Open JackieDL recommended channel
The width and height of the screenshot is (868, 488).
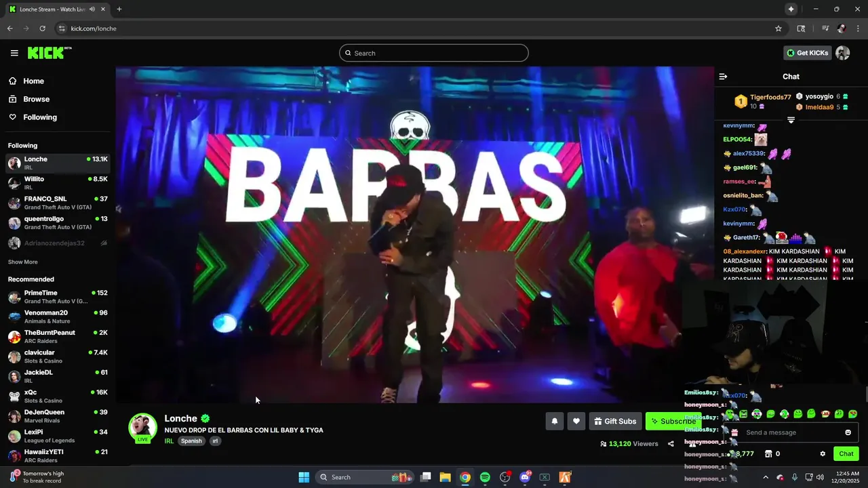point(58,376)
